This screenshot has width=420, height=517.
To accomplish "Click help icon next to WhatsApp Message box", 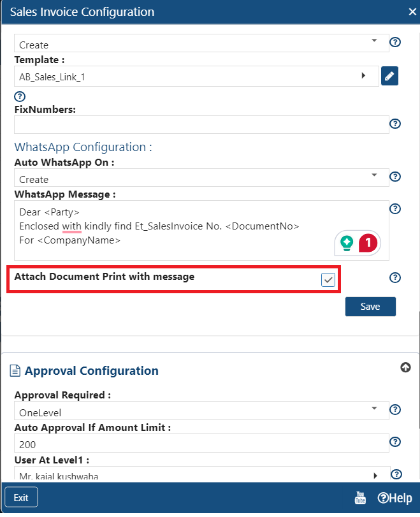I will coord(395,208).
